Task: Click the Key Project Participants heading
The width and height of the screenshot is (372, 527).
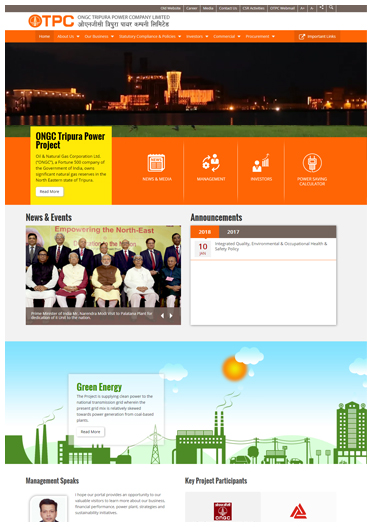Action: click(216, 481)
